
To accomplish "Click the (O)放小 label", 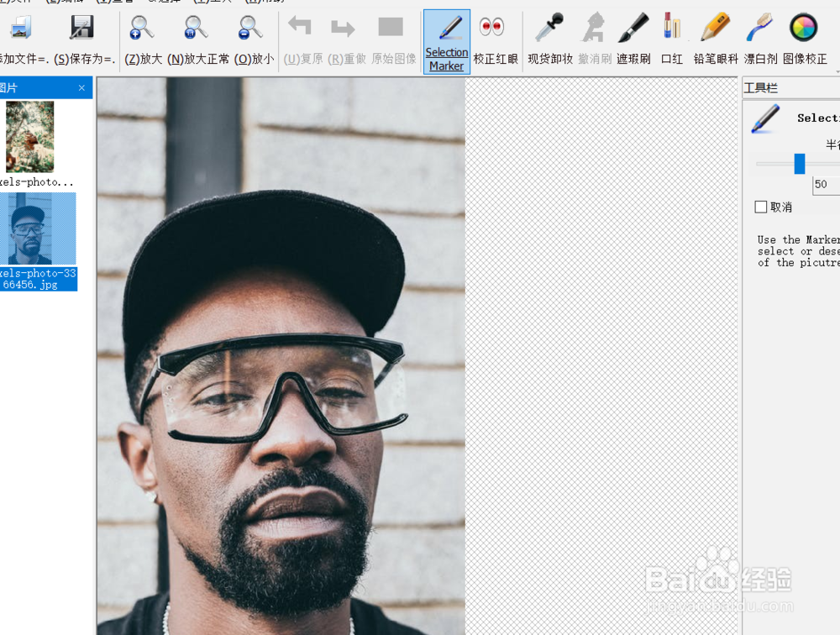I will tap(254, 59).
